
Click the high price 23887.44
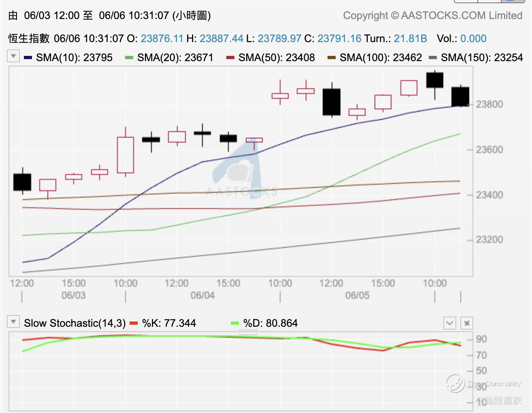point(221,38)
